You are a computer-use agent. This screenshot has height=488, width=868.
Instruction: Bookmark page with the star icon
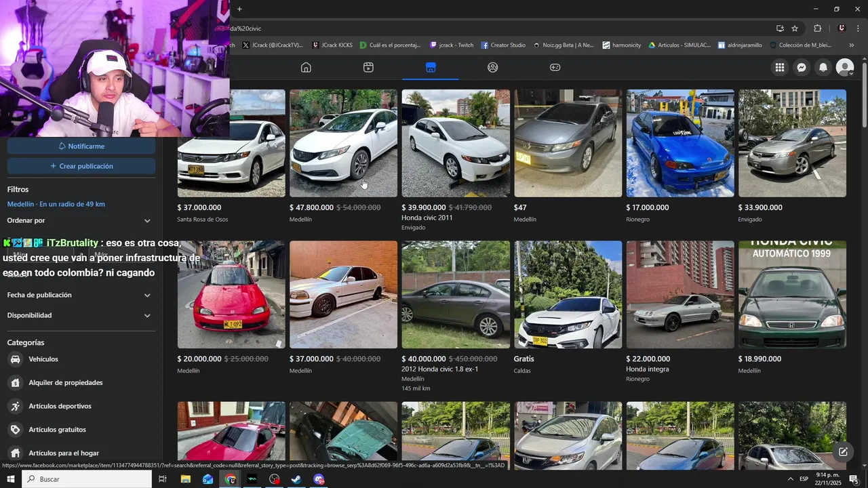coord(795,28)
